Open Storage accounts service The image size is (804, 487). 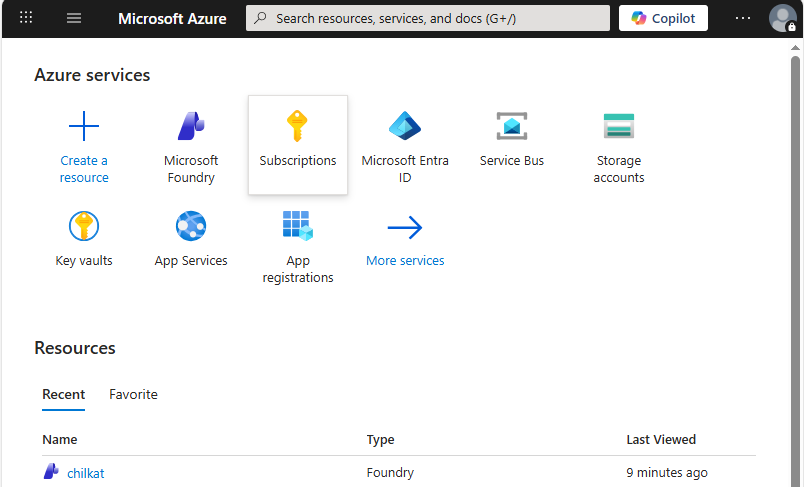pos(619,127)
